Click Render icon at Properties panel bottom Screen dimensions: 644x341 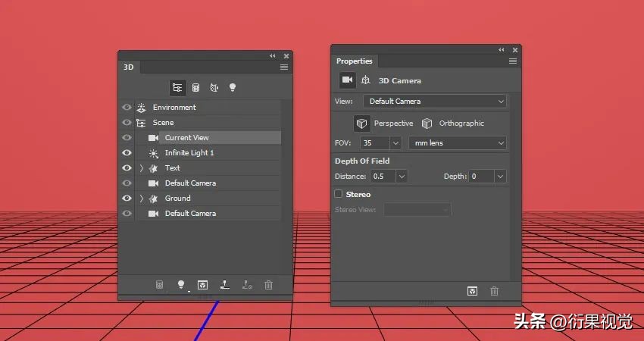[x=472, y=291]
